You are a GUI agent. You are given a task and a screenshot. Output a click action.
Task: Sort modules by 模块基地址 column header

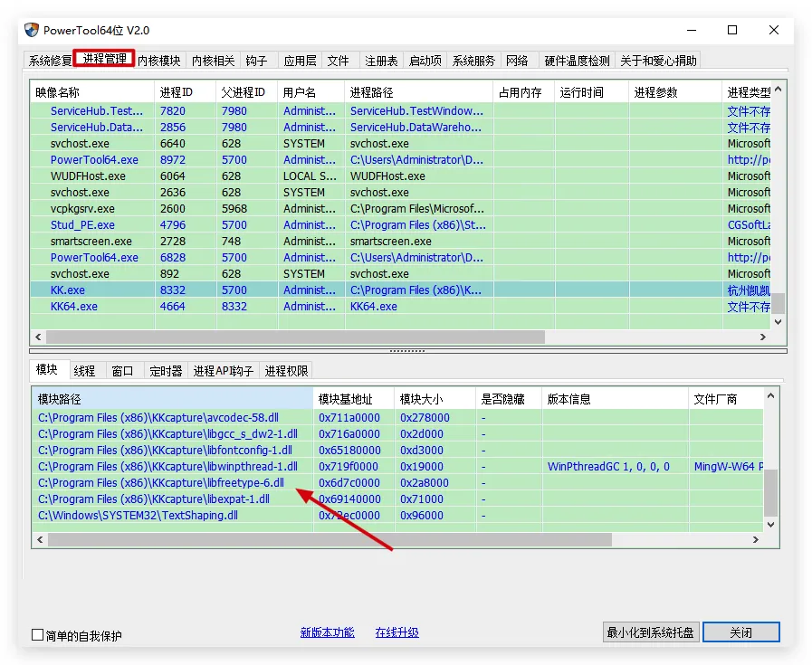click(345, 399)
